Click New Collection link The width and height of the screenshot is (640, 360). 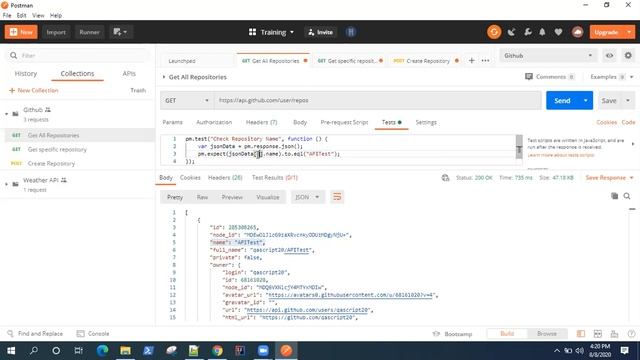click(x=34, y=90)
